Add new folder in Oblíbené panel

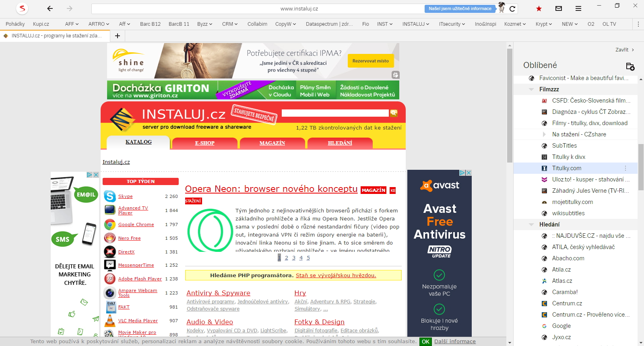[x=630, y=66]
